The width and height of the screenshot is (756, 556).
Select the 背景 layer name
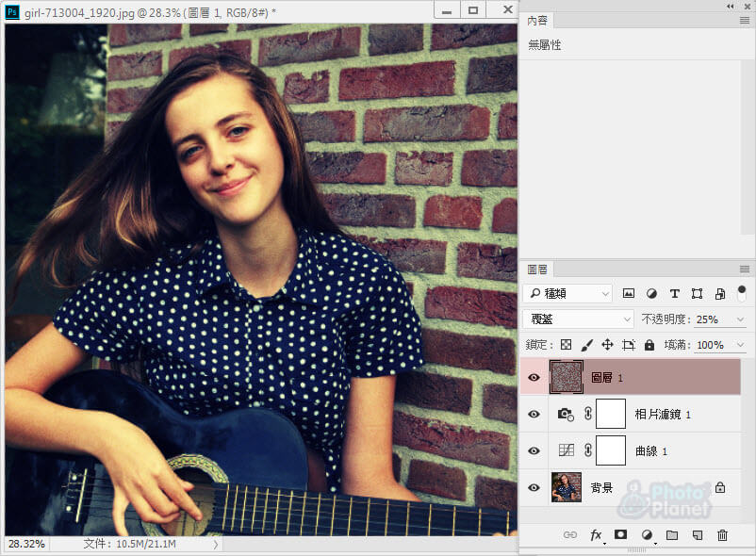point(601,487)
